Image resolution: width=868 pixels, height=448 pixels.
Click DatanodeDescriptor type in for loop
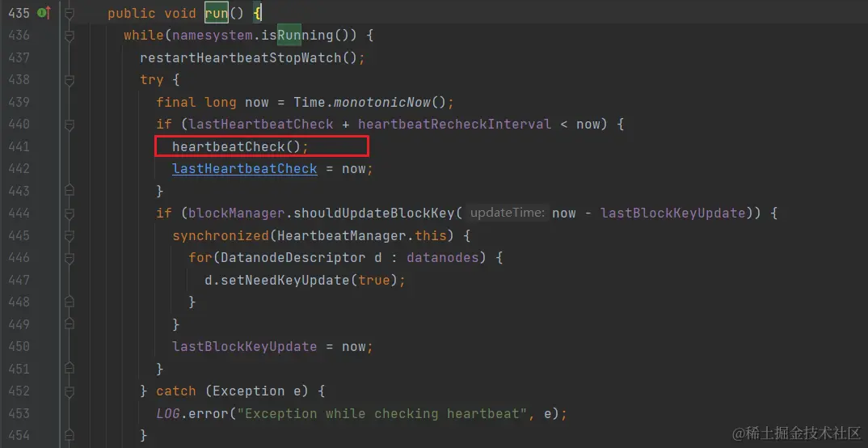point(293,257)
